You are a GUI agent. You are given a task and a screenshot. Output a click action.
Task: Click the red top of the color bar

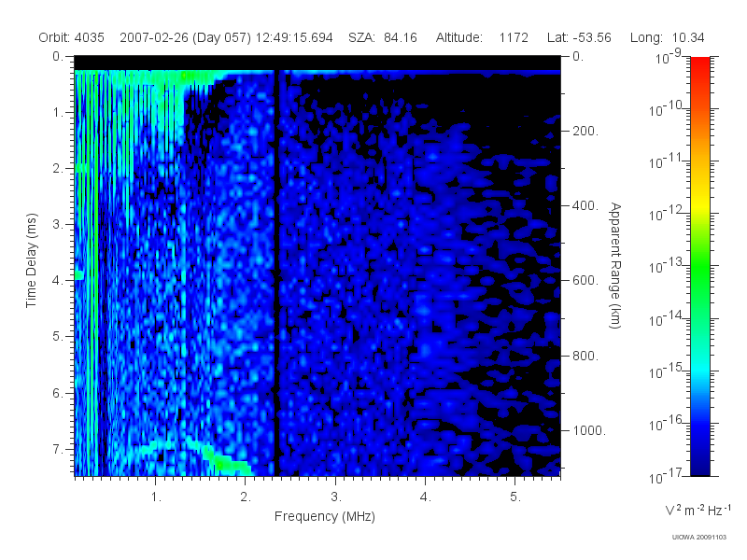point(700,64)
